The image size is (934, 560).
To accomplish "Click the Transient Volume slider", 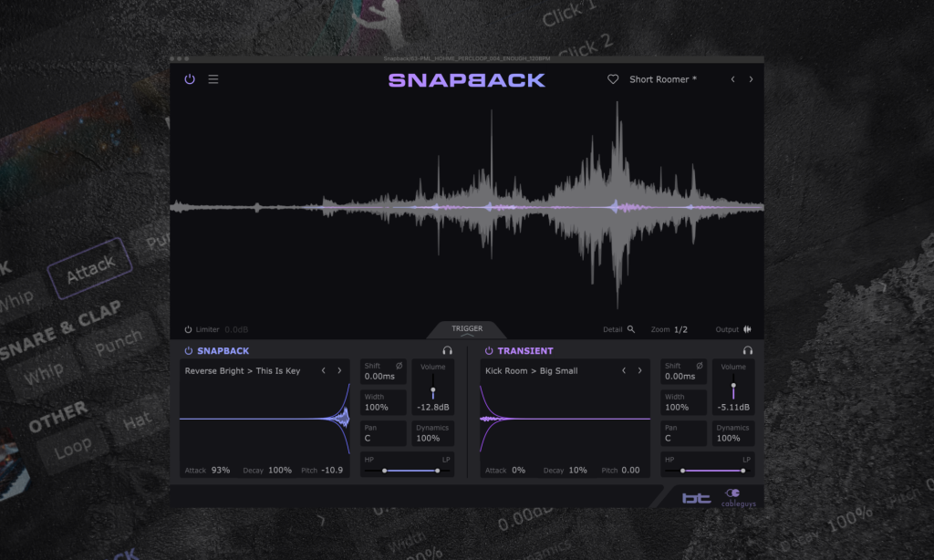I will tap(733, 389).
